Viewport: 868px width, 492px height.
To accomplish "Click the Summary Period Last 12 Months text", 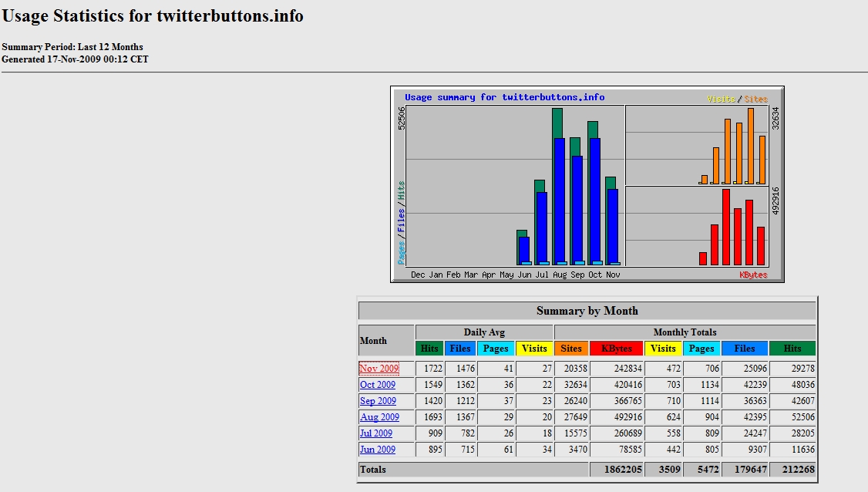I will [x=72, y=47].
